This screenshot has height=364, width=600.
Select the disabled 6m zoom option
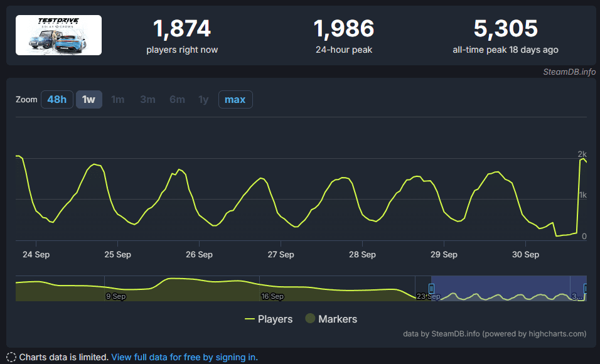point(177,100)
